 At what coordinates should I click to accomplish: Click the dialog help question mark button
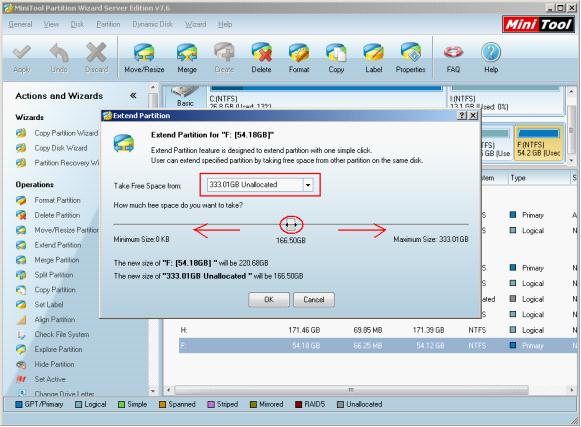462,116
